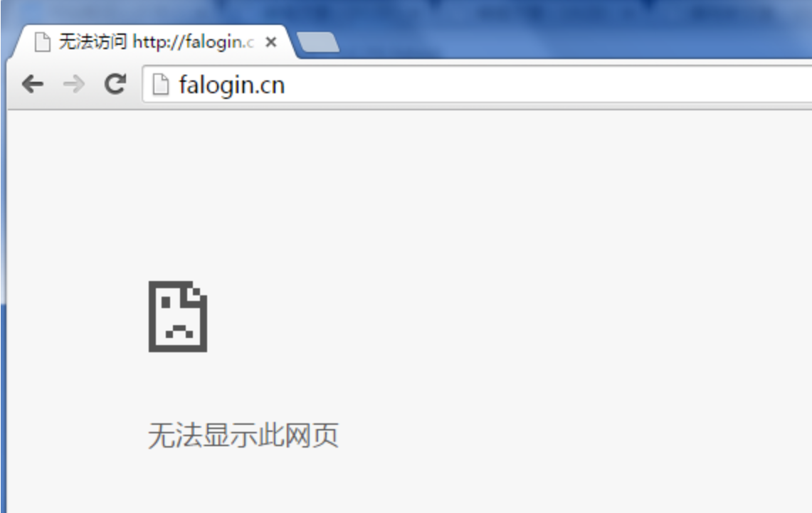812x513 pixels.
Task: Click the falogin.cn URL text
Action: 231,85
